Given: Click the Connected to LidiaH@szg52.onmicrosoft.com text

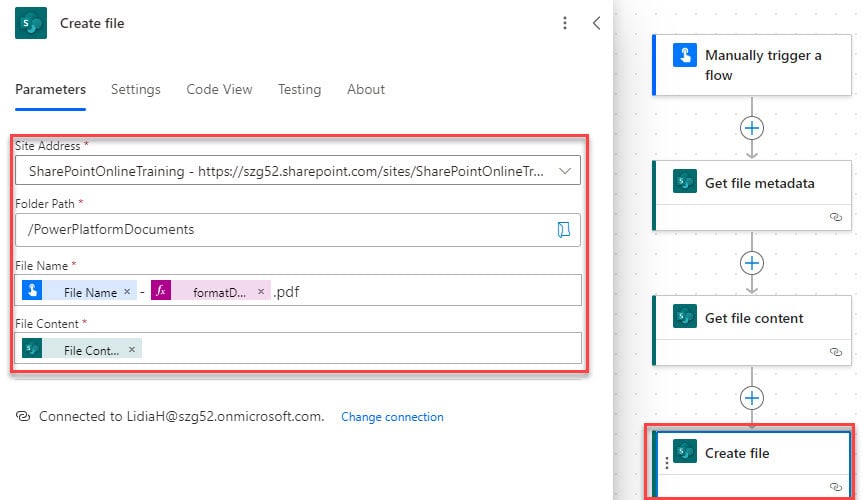Looking at the screenshot, I should tap(181, 416).
